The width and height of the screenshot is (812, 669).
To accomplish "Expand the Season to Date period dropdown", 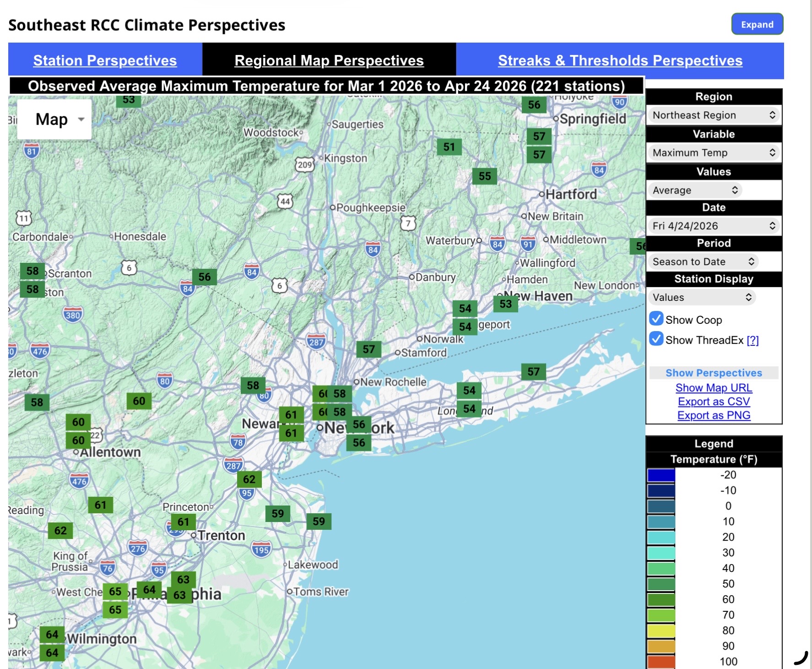I will (703, 262).
